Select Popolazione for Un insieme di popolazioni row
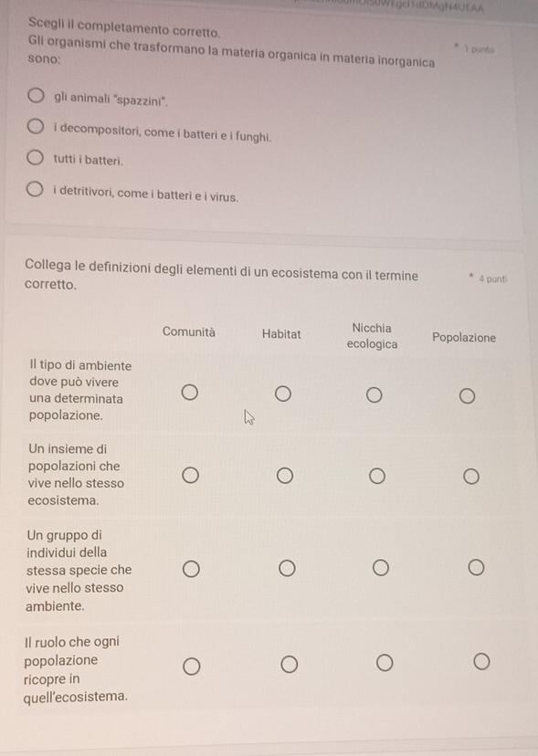This screenshot has width=538, height=756. (471, 477)
